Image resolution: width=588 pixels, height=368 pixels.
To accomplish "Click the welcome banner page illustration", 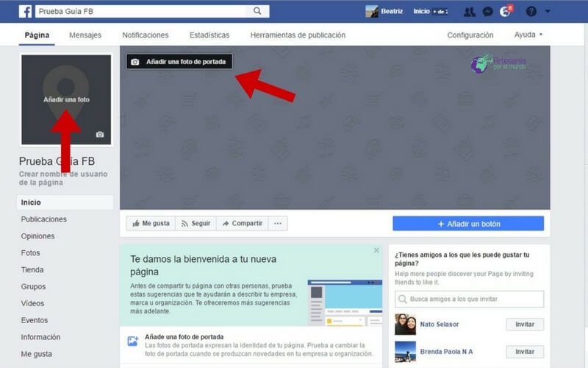I will pos(345,302).
